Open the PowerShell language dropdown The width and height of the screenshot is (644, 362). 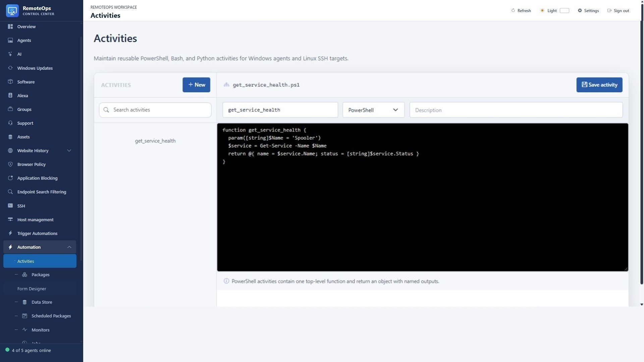pos(373,110)
